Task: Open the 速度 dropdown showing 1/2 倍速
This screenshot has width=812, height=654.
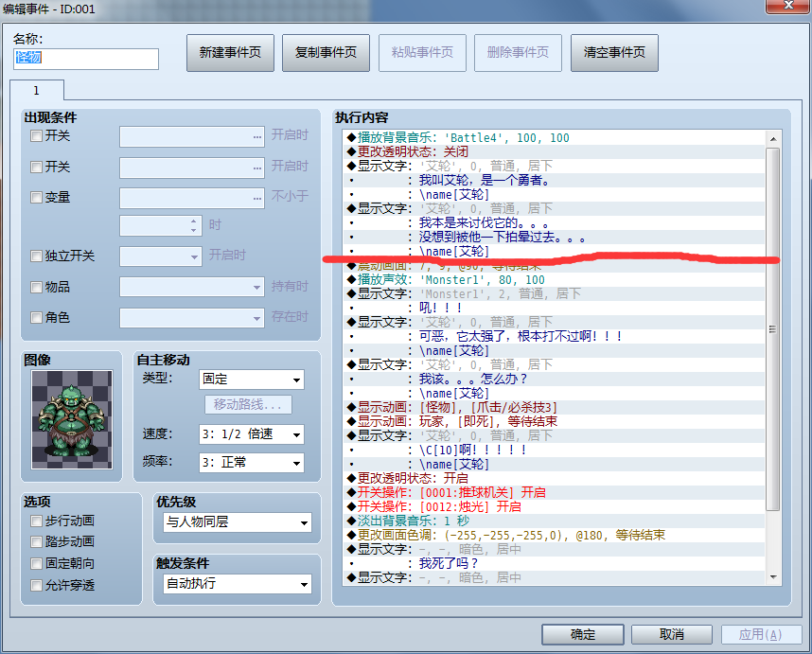Action: [x=252, y=433]
